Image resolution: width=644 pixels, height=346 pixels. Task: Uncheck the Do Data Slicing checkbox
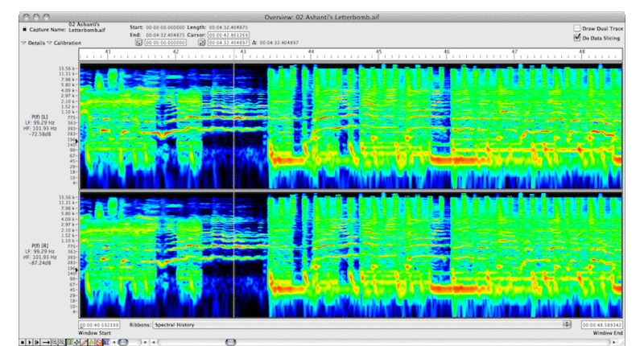577,37
